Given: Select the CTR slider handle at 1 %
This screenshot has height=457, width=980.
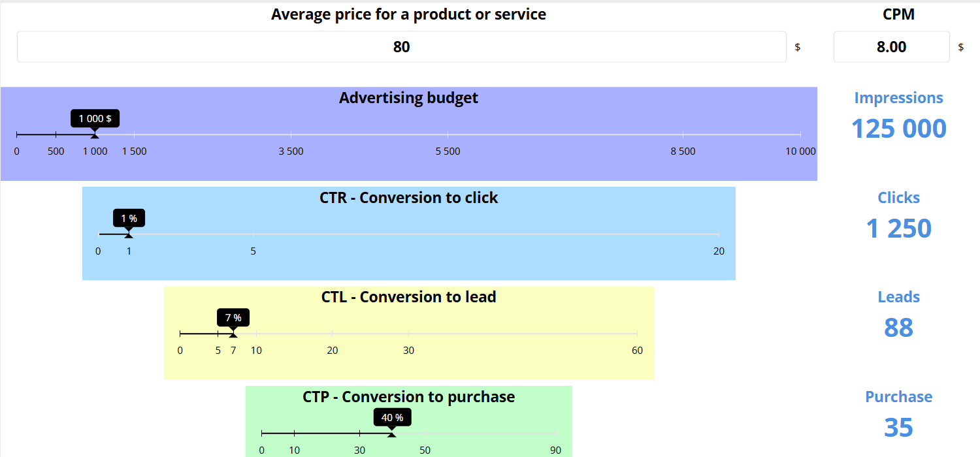Looking at the screenshot, I should point(129,234).
